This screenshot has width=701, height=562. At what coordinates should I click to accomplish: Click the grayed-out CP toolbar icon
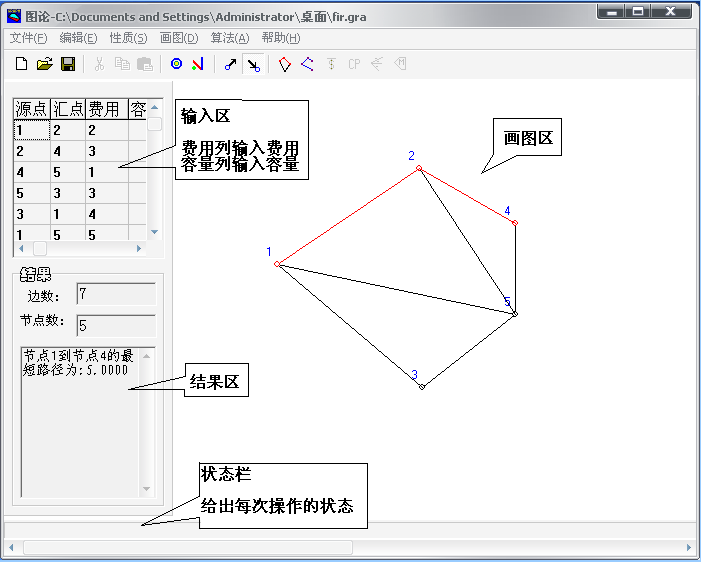click(354, 64)
